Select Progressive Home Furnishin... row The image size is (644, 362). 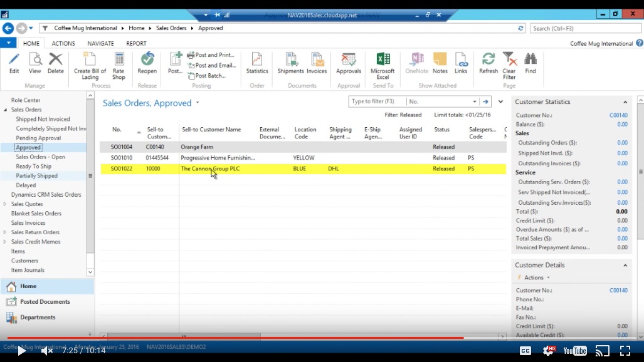pos(303,158)
